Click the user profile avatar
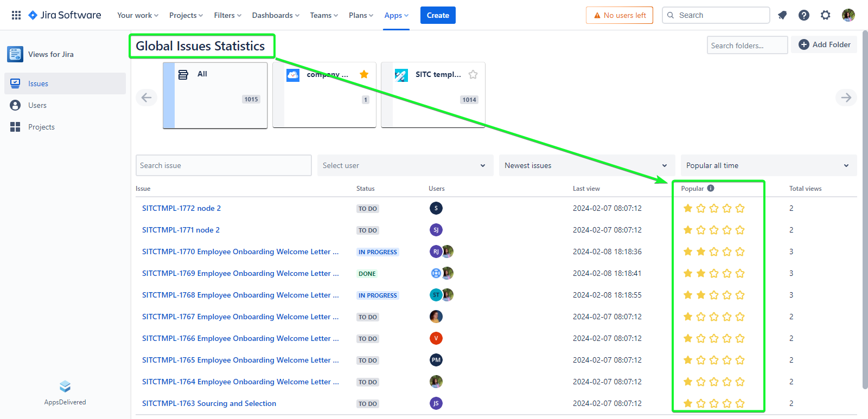The height and width of the screenshot is (419, 868). [848, 15]
